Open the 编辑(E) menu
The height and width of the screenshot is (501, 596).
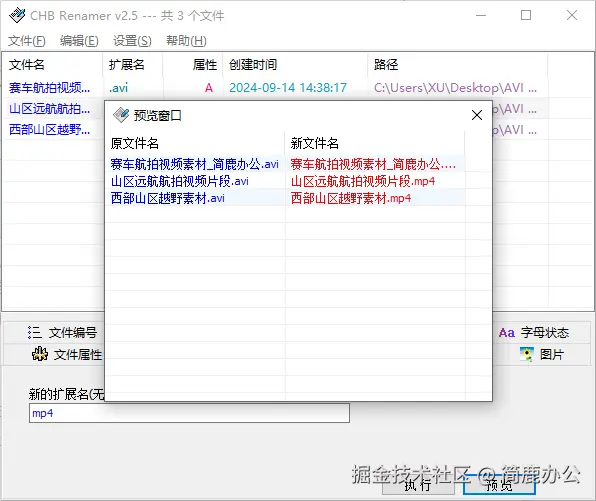coord(79,40)
